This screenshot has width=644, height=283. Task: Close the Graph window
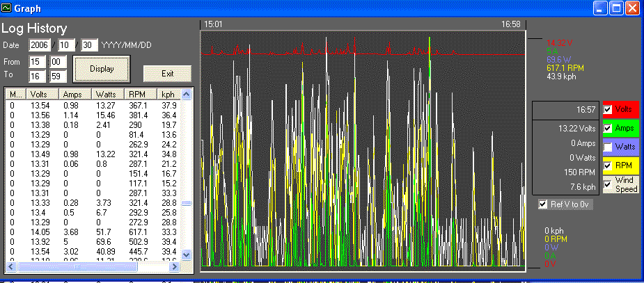tap(632, 9)
